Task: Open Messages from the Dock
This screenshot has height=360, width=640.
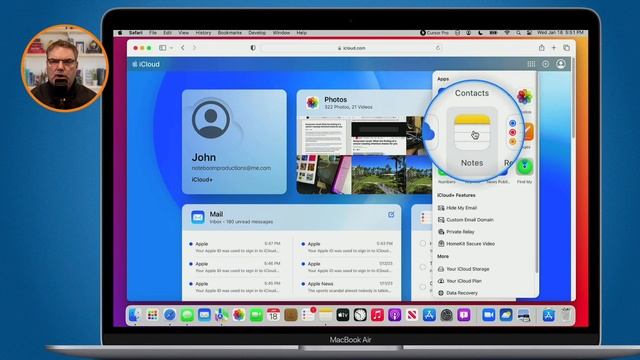Action: [x=187, y=315]
